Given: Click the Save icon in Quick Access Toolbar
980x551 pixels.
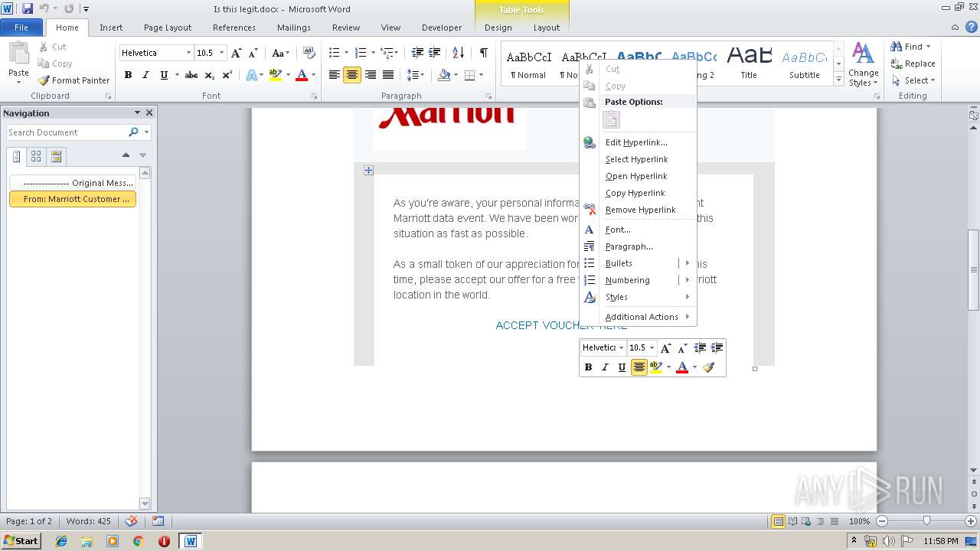Looking at the screenshot, I should point(28,8).
